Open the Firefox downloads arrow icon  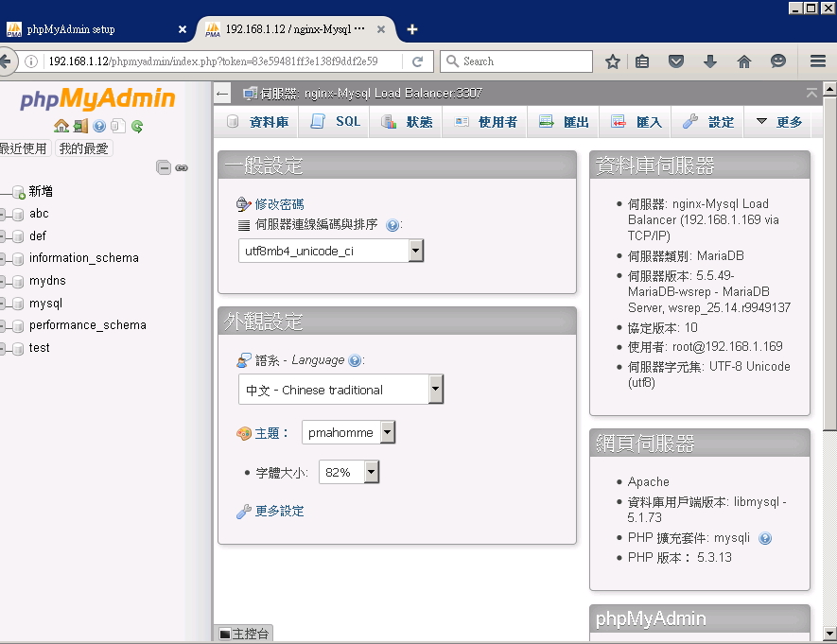pyautogui.click(x=710, y=61)
